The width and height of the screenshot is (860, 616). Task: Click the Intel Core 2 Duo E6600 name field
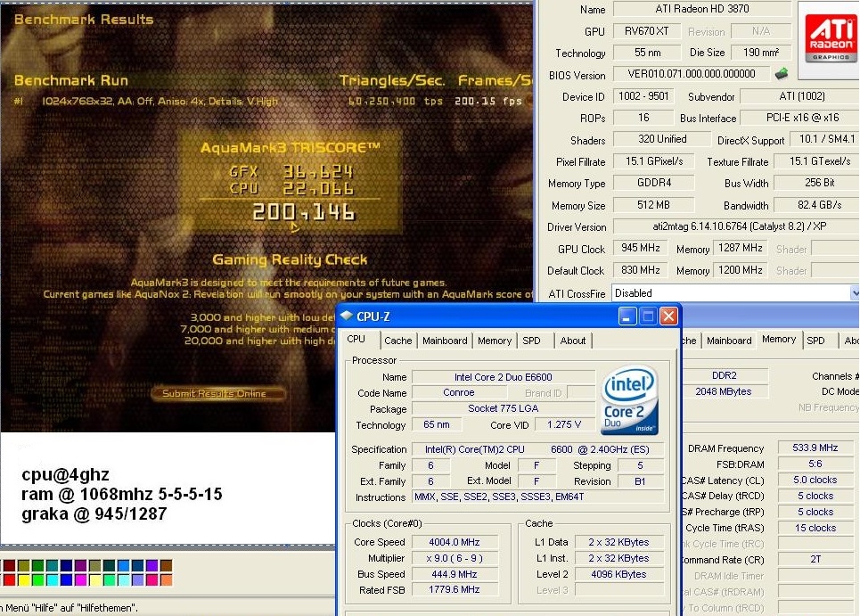503,377
